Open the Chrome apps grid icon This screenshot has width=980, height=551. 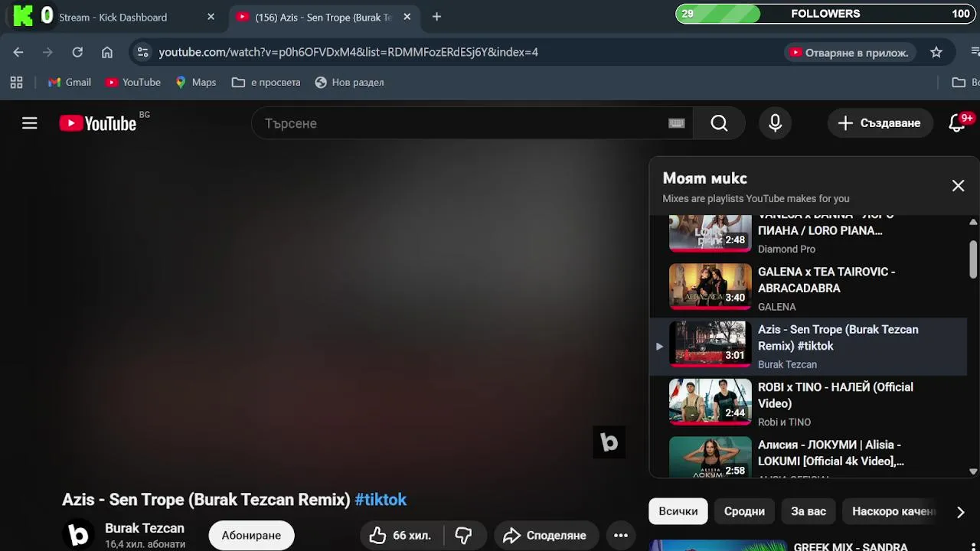click(x=17, y=82)
